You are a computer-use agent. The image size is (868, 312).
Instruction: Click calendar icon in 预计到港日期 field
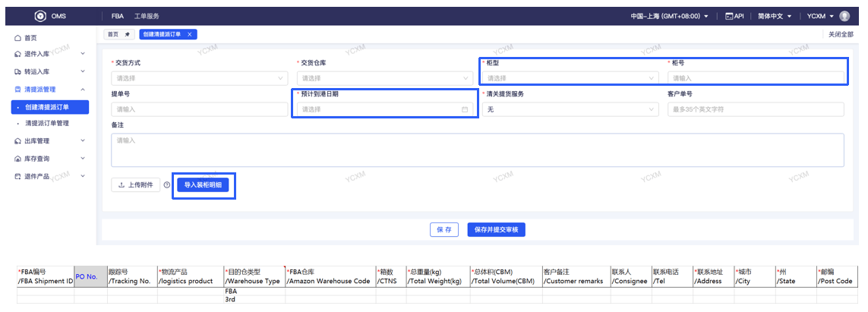click(x=465, y=109)
